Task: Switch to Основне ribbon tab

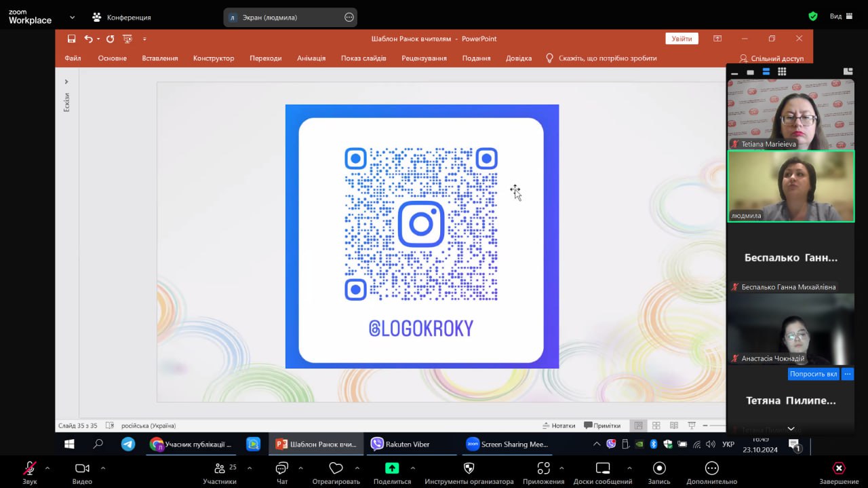Action: tap(112, 58)
